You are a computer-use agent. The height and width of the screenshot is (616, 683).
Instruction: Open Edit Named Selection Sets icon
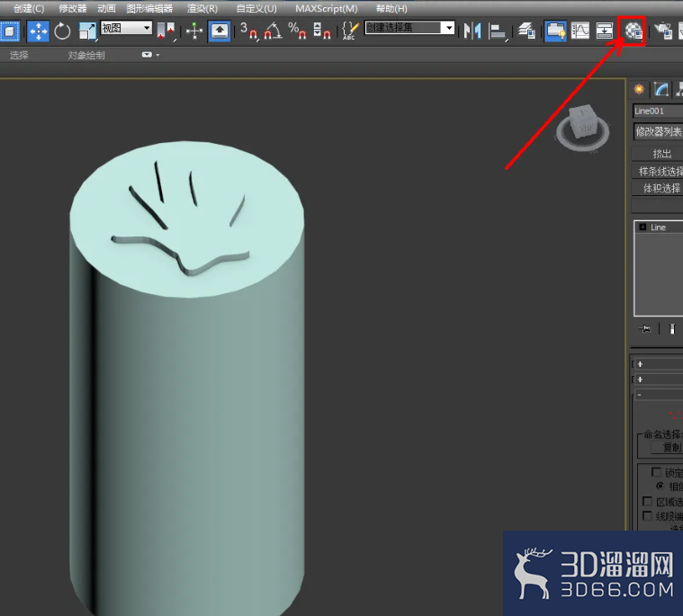point(350,31)
